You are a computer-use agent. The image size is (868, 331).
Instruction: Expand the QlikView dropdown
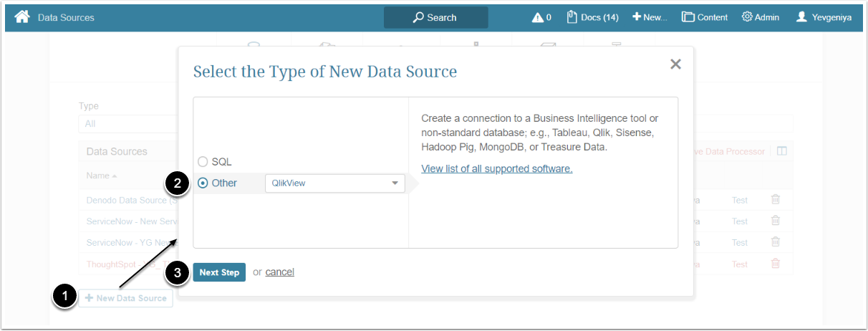click(x=334, y=183)
